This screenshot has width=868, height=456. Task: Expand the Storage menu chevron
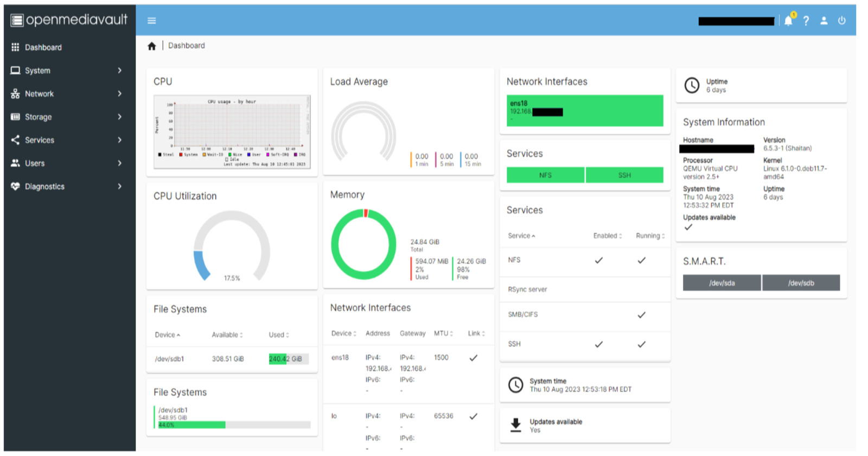coord(120,117)
